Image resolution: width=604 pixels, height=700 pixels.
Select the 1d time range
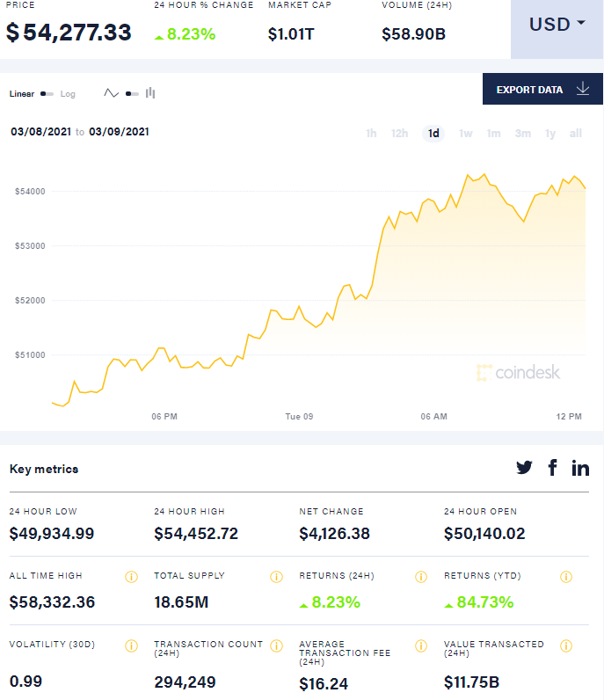tap(433, 134)
